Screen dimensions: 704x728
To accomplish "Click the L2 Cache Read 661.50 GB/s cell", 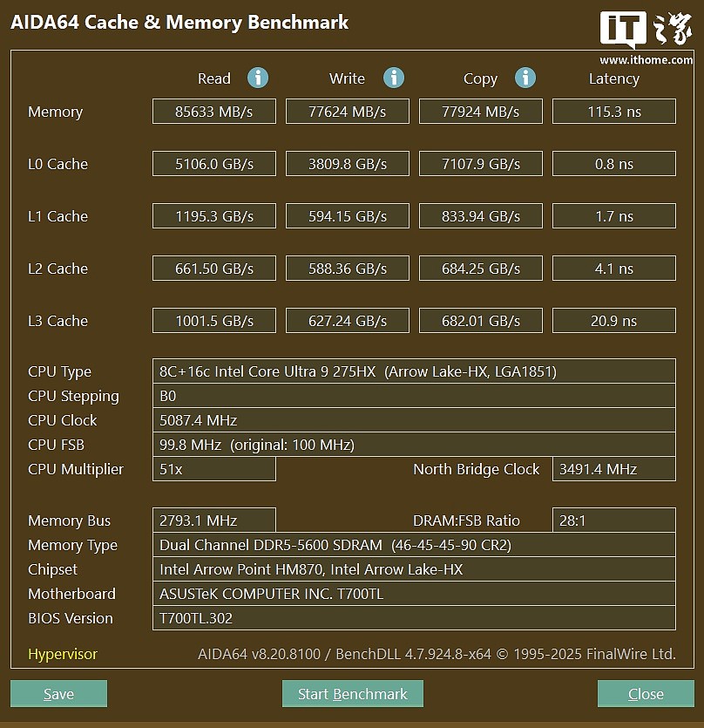I will tap(214, 269).
